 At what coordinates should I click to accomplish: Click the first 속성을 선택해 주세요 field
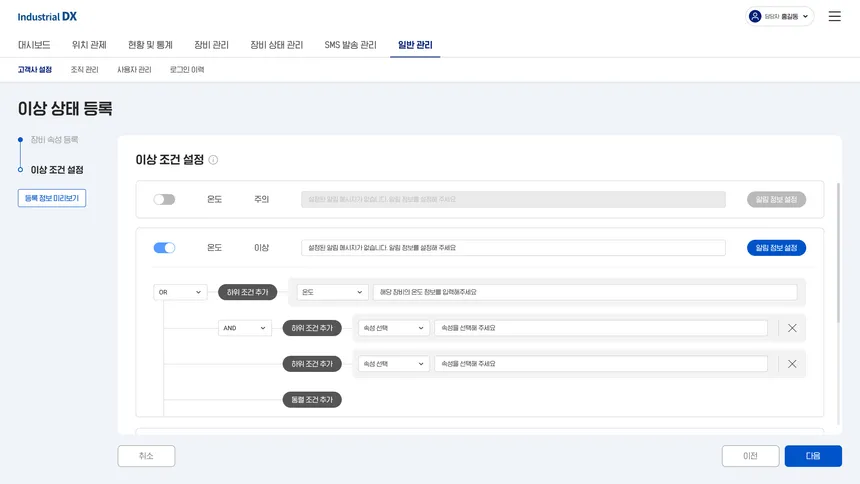[x=601, y=328]
